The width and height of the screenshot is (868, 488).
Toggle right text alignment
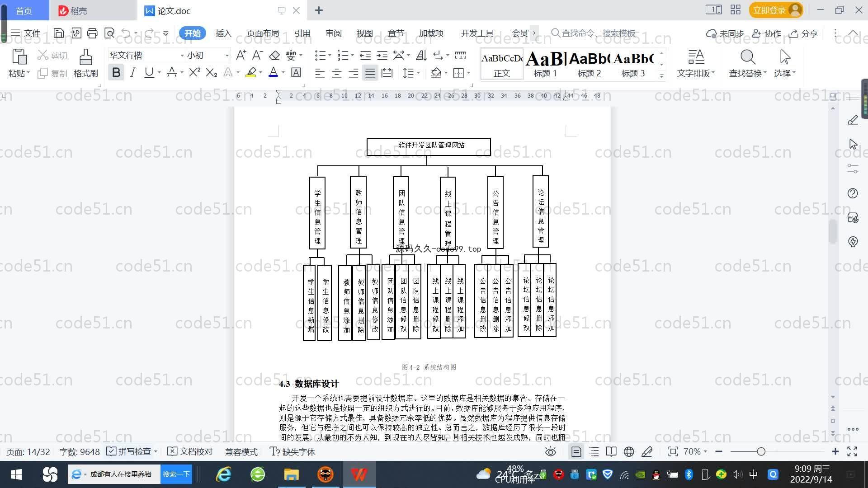point(354,73)
